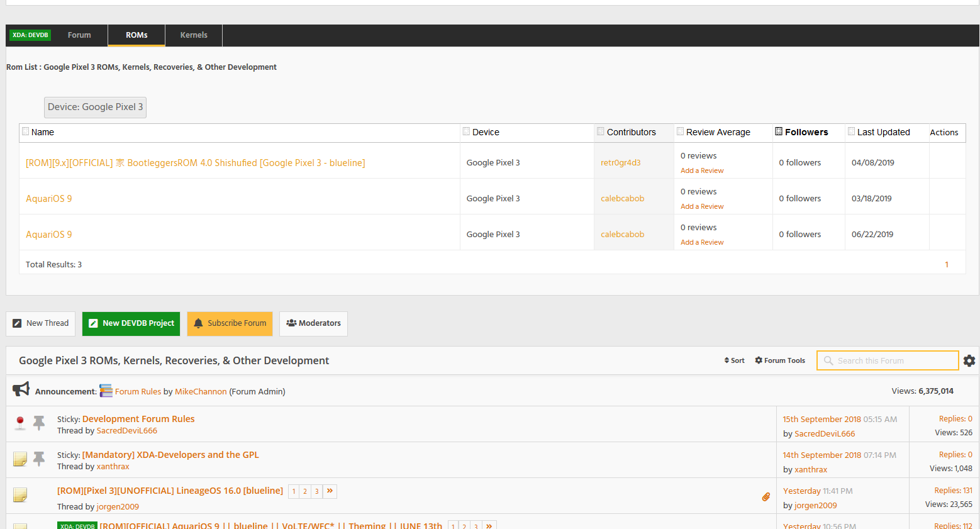Open calebcabob profile in the 06/22/2019 row
This screenshot has height=529, width=980.
point(622,235)
